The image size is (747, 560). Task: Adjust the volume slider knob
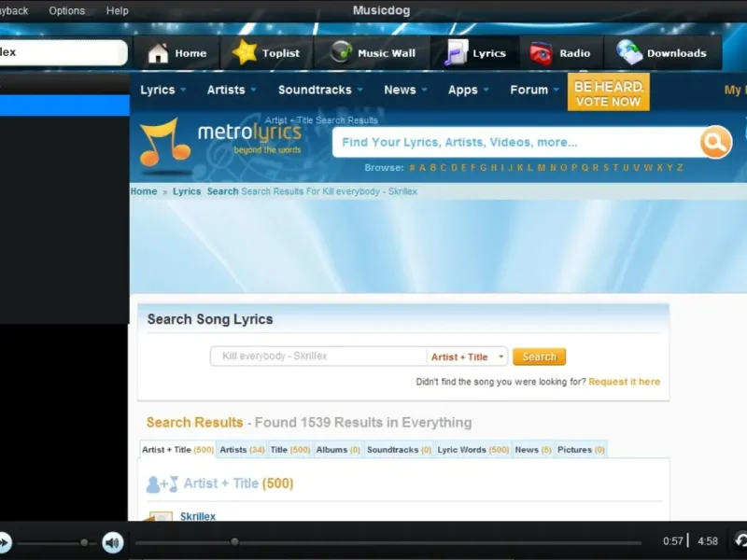(84, 542)
